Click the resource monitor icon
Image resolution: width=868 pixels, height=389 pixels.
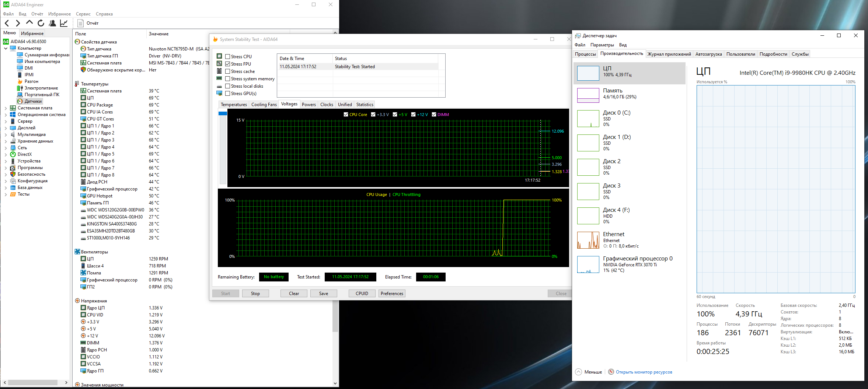click(x=611, y=372)
